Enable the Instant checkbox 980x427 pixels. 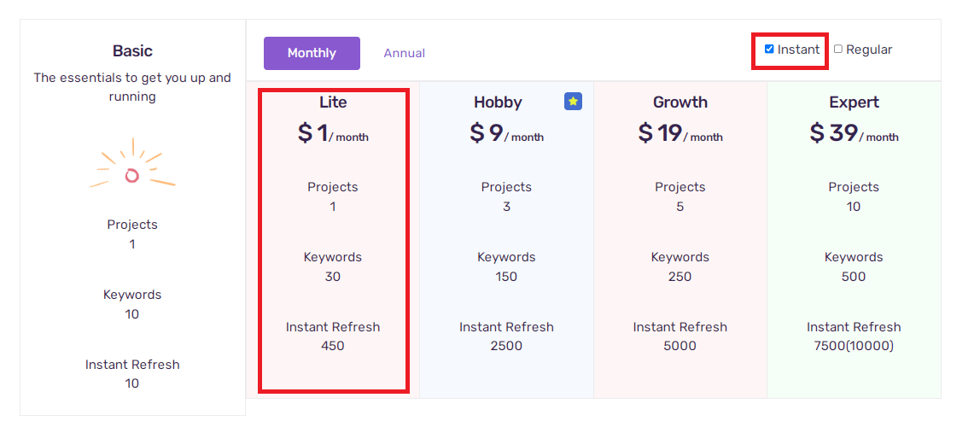pyautogui.click(x=769, y=49)
